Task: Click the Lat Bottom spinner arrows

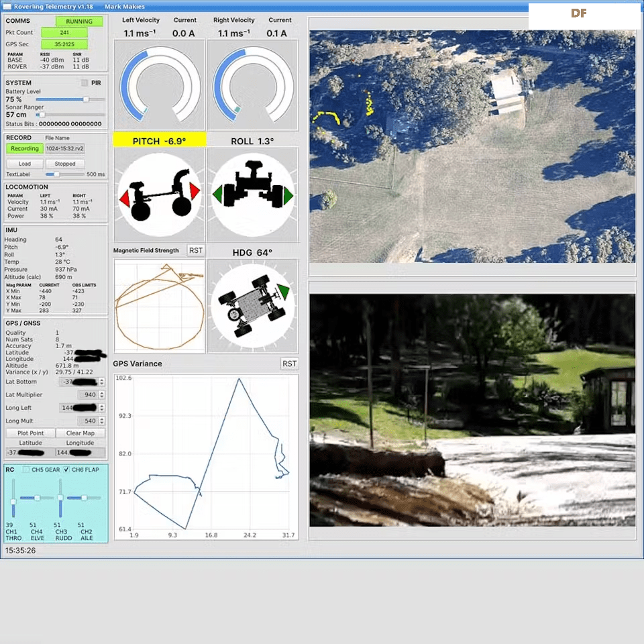Action: click(101, 382)
